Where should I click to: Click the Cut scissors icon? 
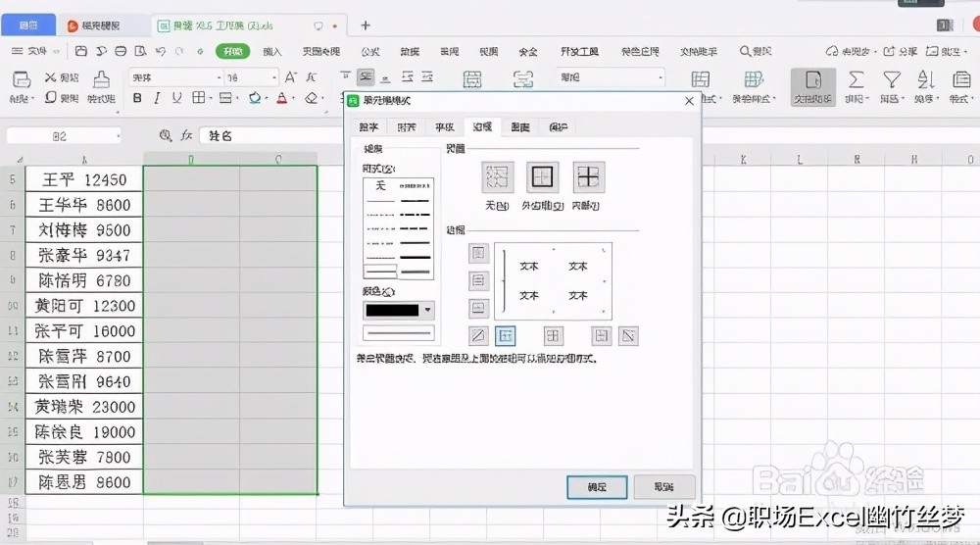click(51, 77)
